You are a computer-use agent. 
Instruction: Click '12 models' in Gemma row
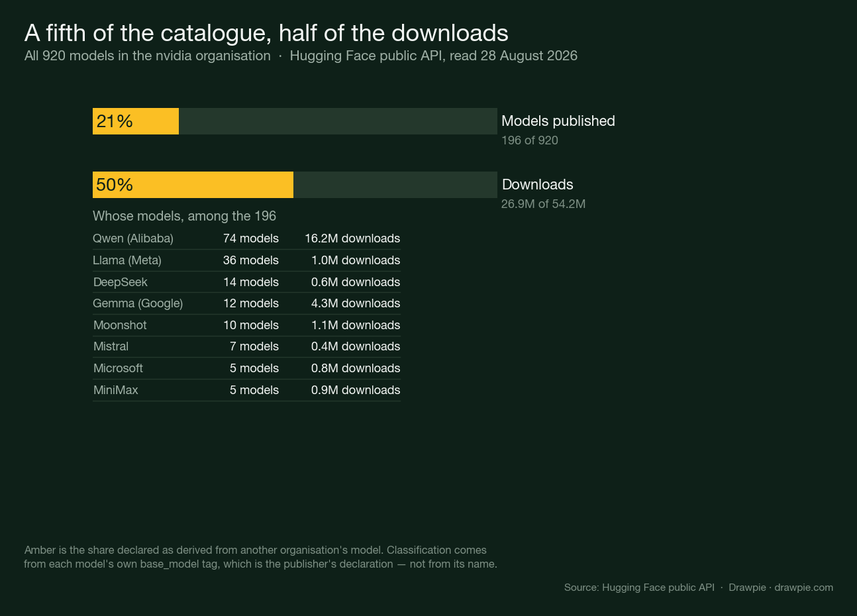coord(251,303)
